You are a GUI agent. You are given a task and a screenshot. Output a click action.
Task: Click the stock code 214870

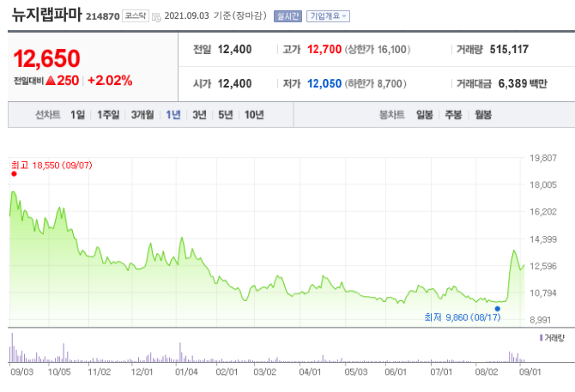103,16
